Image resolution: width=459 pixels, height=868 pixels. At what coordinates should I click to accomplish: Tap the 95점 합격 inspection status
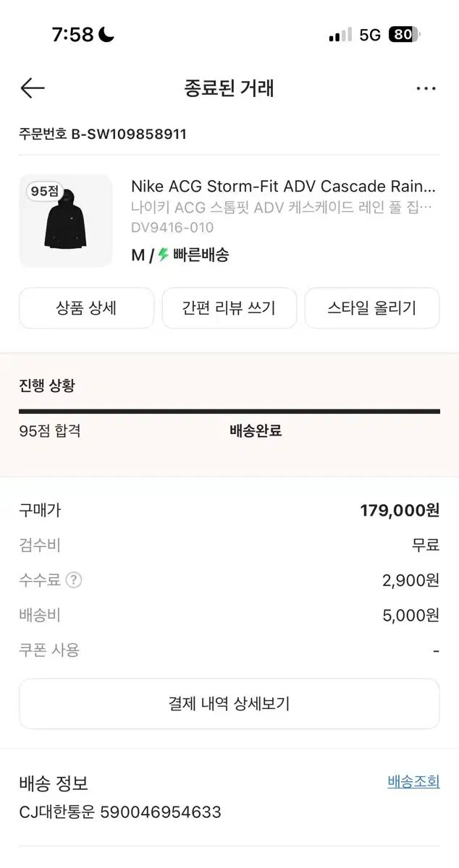tap(50, 431)
